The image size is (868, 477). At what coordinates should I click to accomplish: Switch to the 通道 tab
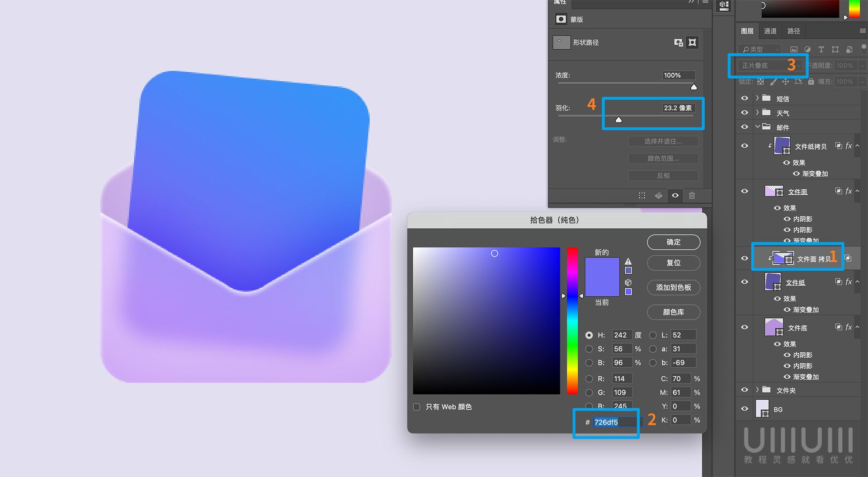tap(770, 31)
